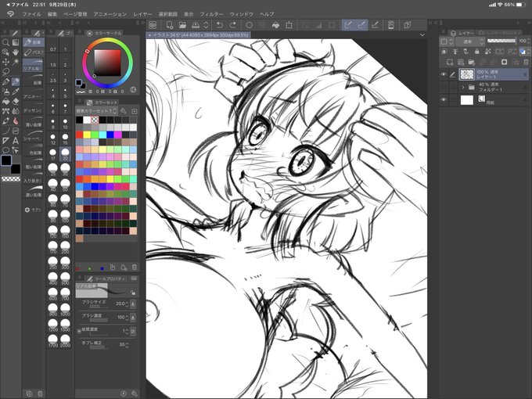Click the Open file folder icon in command bar
The height and width of the screenshot is (399, 532).
182,25
